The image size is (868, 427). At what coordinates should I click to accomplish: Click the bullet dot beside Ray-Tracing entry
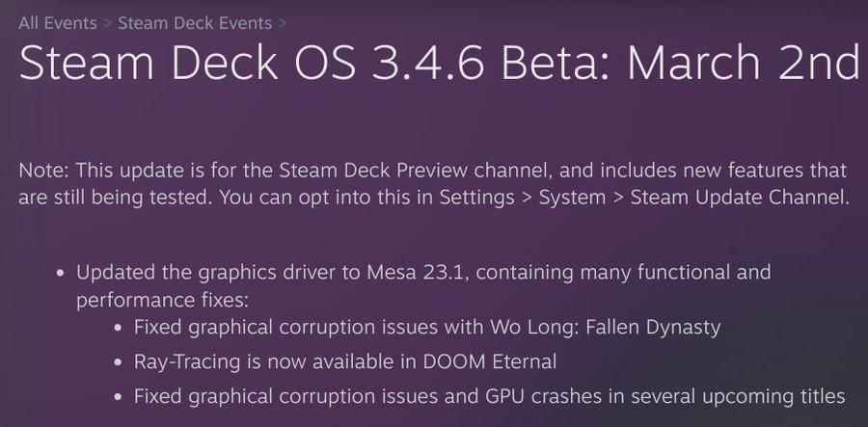click(118, 363)
